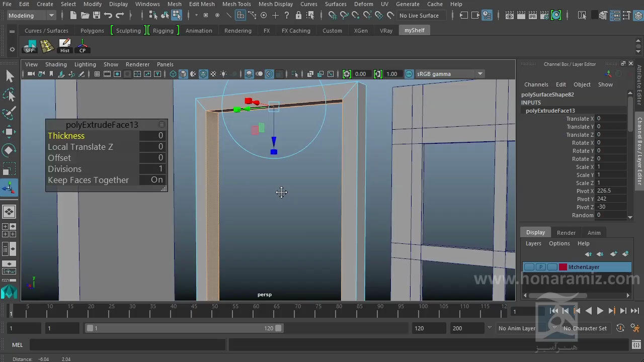Click the Hist shelf icon
644x362 pixels.
point(65,46)
